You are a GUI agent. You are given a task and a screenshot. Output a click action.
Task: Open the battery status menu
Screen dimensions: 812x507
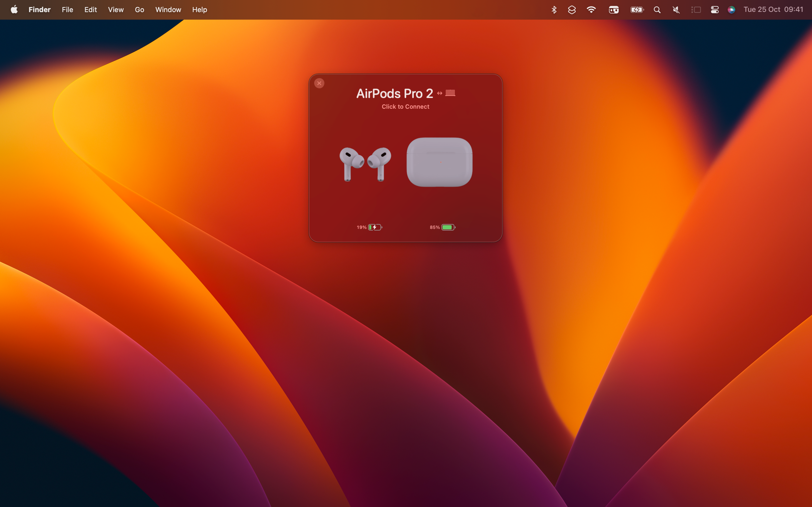[x=637, y=10]
